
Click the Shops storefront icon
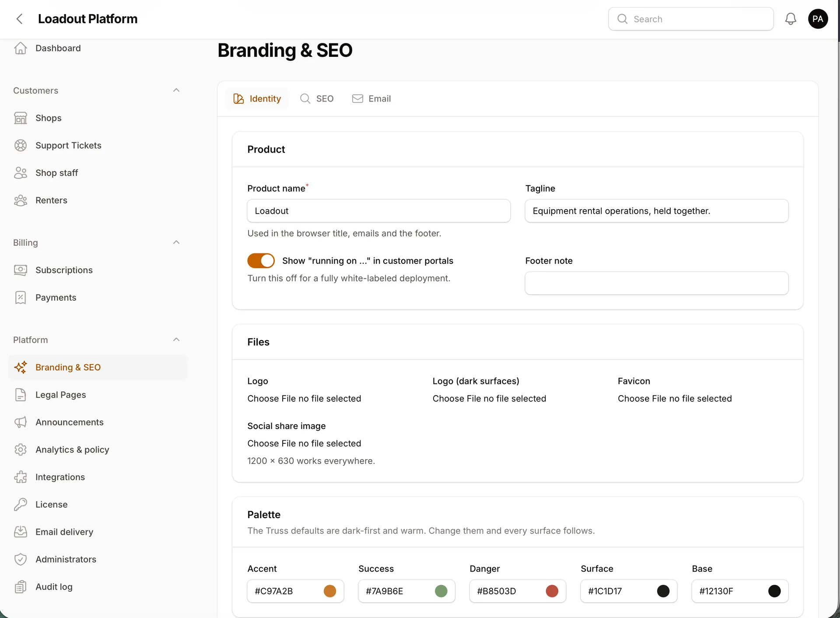pyautogui.click(x=21, y=118)
